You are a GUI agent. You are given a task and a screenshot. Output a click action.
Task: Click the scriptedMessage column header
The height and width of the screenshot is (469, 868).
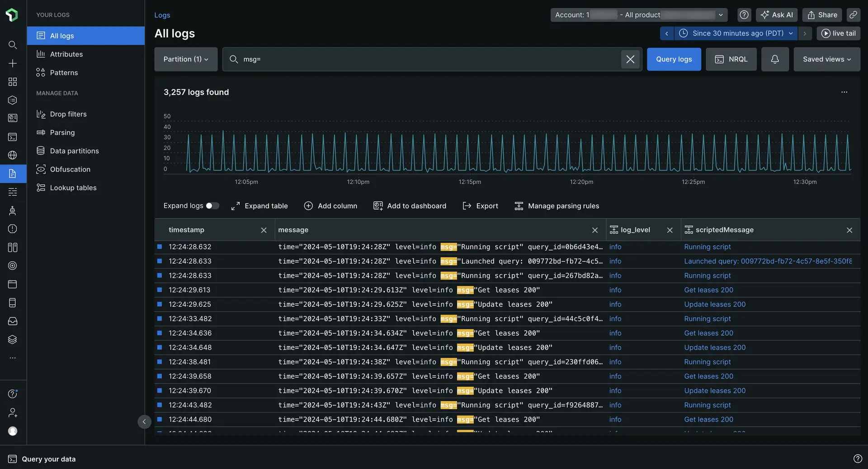(x=724, y=230)
